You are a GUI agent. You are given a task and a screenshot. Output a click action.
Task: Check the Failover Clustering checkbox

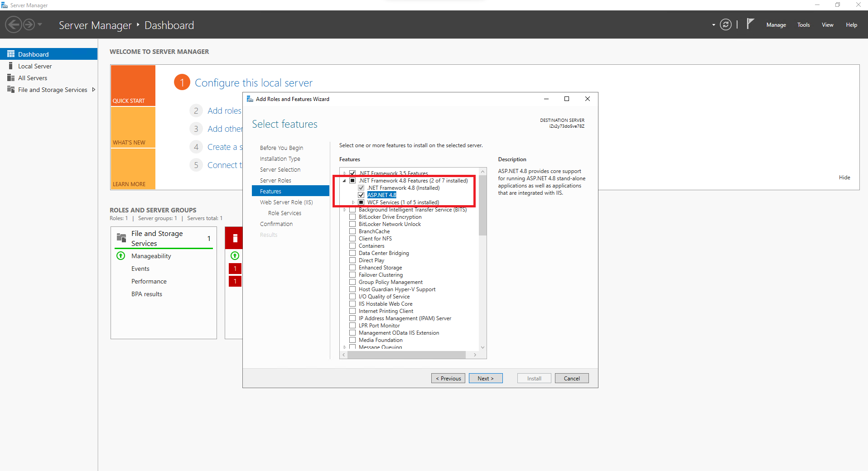coord(352,275)
